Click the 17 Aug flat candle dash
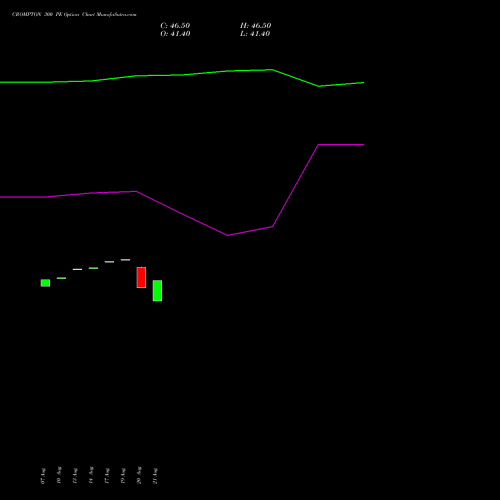The height and width of the screenshot is (500, 500). pyautogui.click(x=109, y=262)
